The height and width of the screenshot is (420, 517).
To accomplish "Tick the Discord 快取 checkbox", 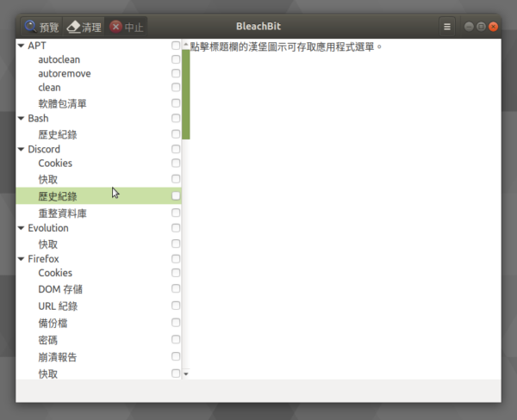I will point(176,179).
